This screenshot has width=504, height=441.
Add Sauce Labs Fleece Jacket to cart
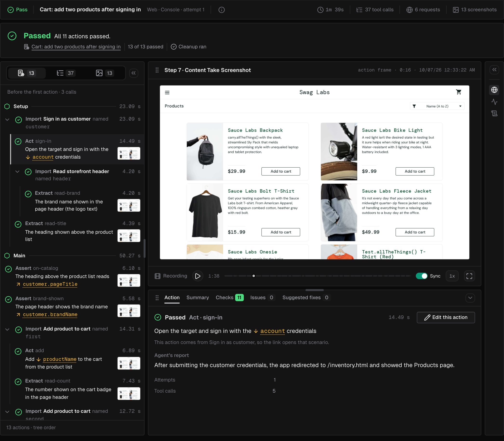pyautogui.click(x=415, y=232)
